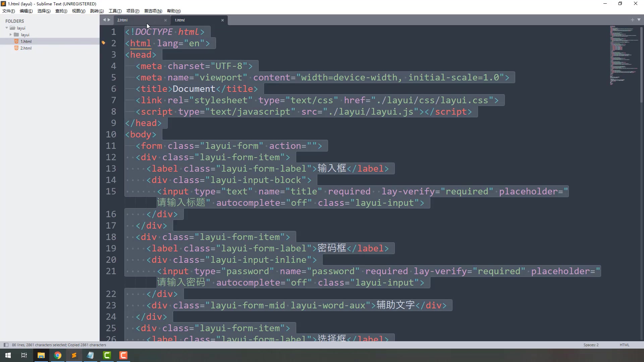The image size is (644, 362).
Task: Click the word Document in the title tag
Action: [194, 89]
